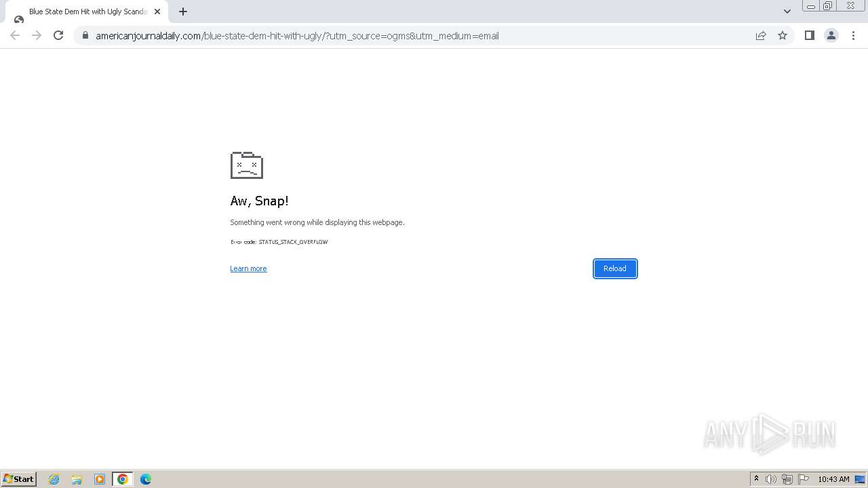Open File Explorer from the taskbar

tap(77, 479)
